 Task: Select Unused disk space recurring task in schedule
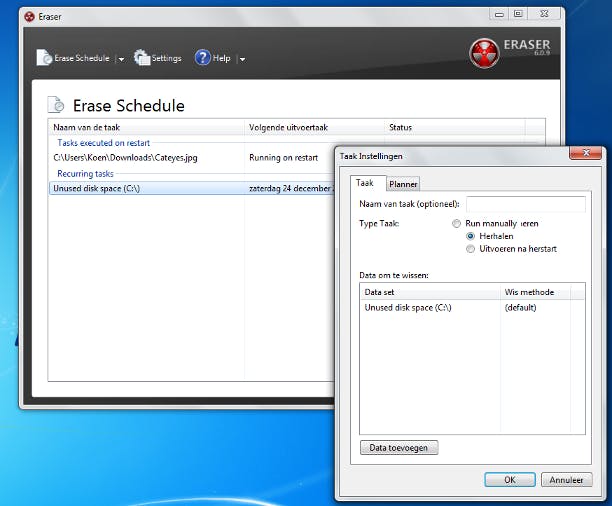click(x=192, y=189)
